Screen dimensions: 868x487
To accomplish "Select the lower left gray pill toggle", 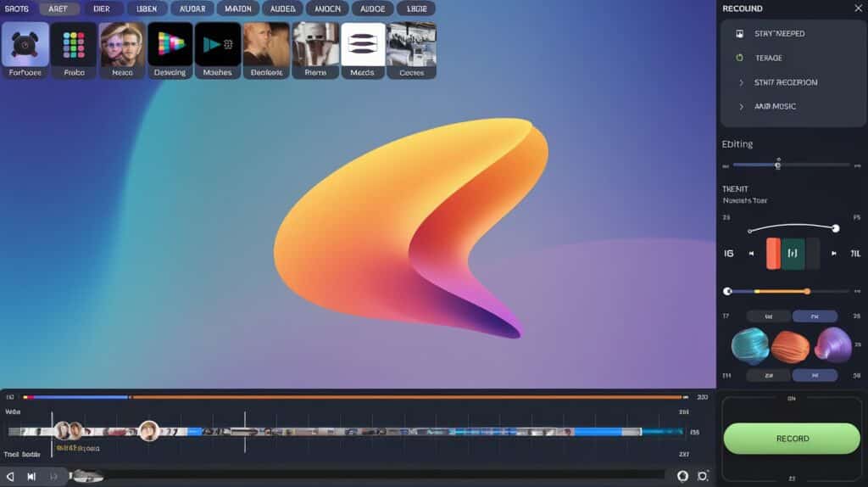I will click(768, 376).
